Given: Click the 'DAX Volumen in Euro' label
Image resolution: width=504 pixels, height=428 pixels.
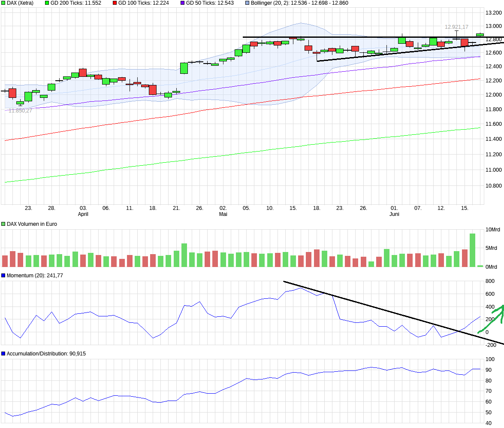Looking at the screenshot, I should 32,224.
